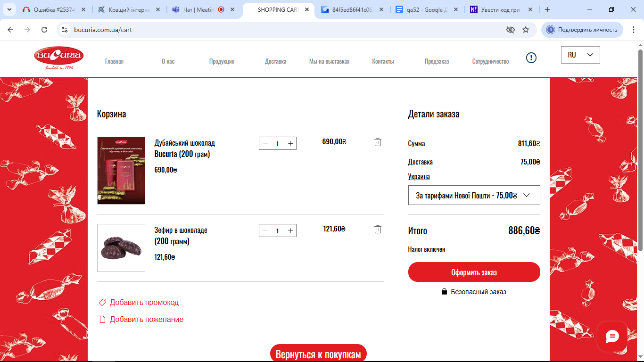The width and height of the screenshot is (644, 362).
Task: Click the Добавить промокод link
Action: [144, 302]
